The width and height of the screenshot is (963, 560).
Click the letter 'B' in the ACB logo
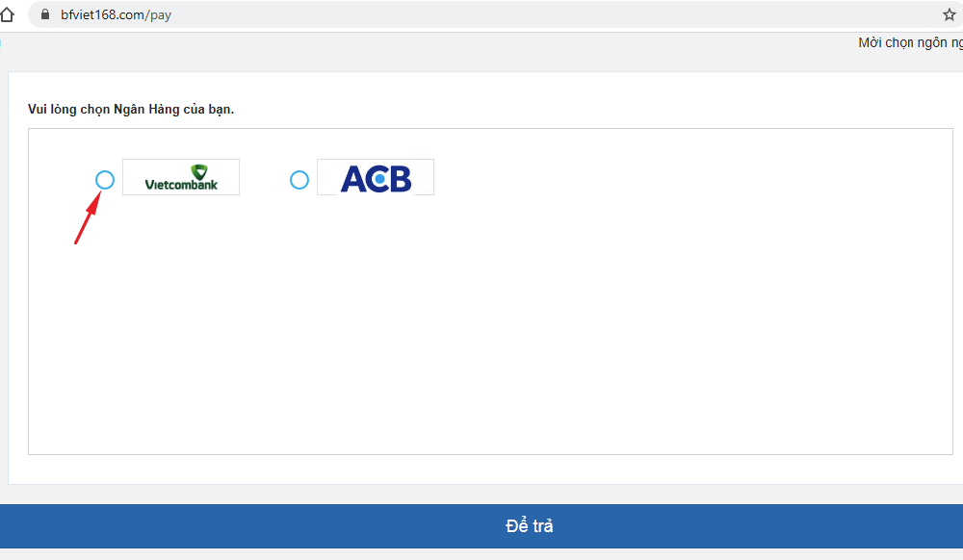400,179
